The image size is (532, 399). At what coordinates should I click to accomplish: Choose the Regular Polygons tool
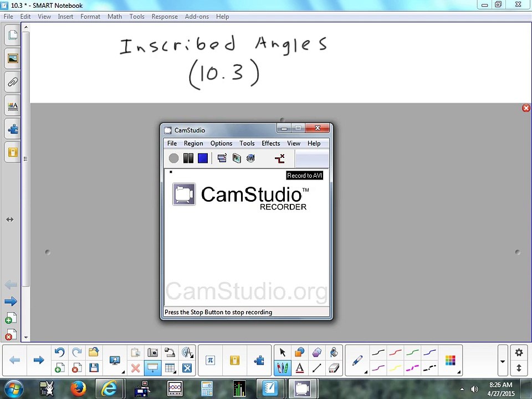point(317,352)
